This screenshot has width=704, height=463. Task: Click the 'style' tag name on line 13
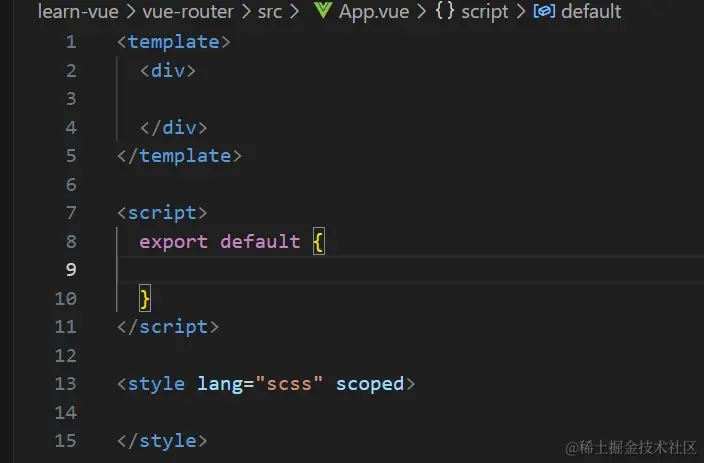pos(156,384)
